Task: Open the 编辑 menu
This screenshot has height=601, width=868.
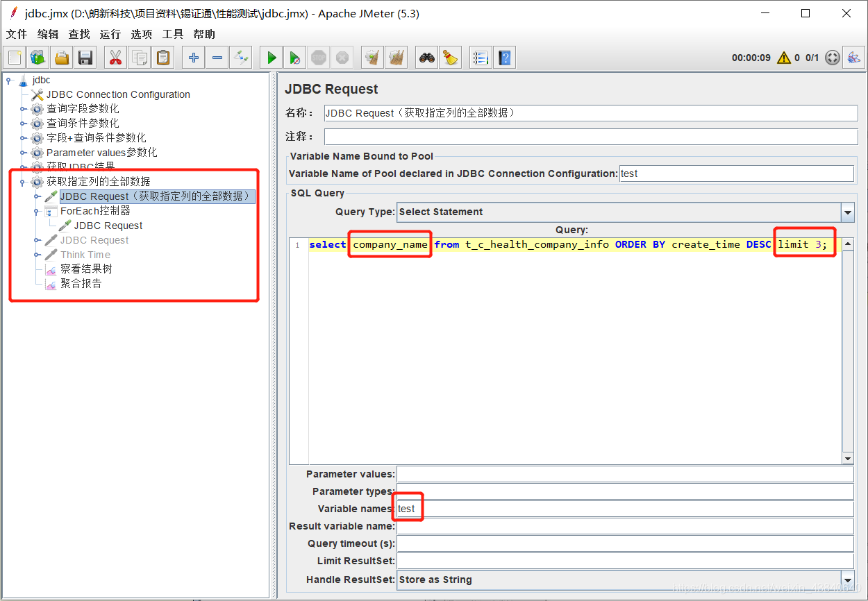Action: click(48, 34)
